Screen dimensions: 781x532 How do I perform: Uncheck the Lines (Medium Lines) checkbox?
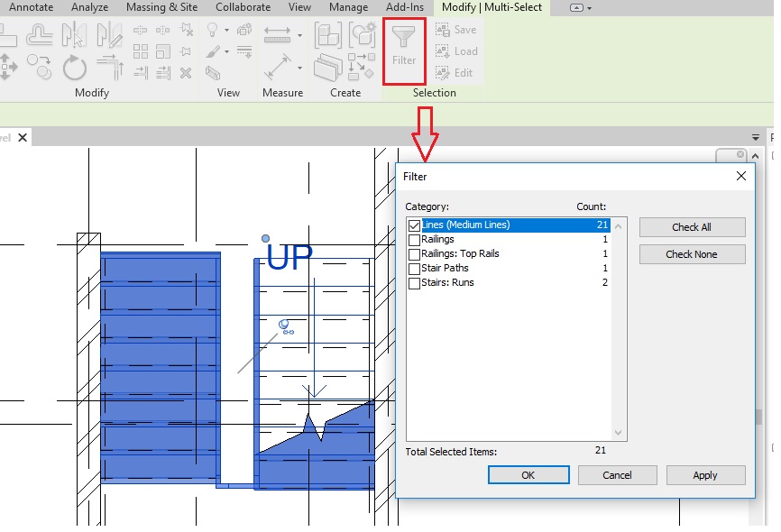pyautogui.click(x=414, y=225)
